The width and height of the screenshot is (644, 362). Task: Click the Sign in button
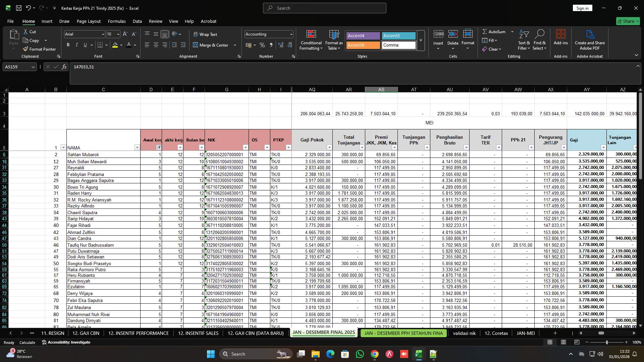coord(582,8)
